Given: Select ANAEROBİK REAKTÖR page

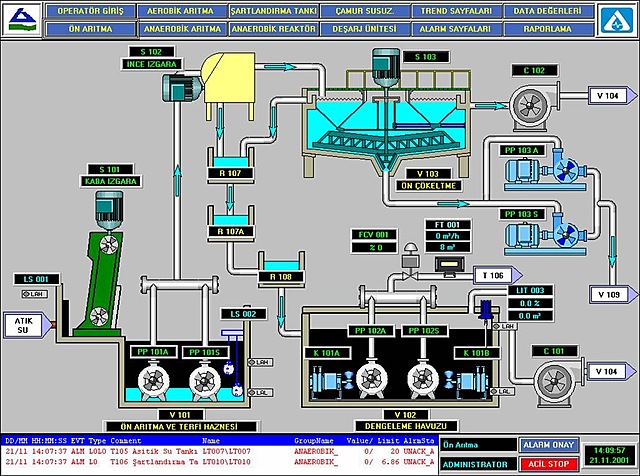Looking at the screenshot, I should (x=273, y=29).
